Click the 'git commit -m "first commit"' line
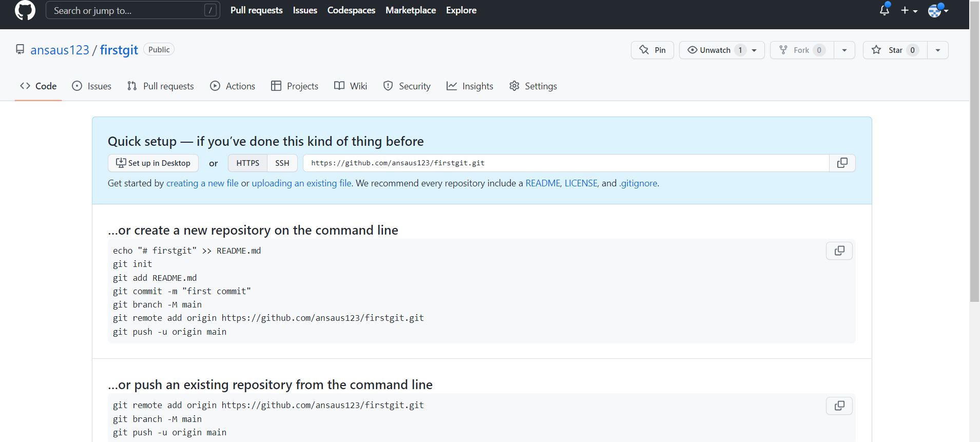 click(182, 291)
